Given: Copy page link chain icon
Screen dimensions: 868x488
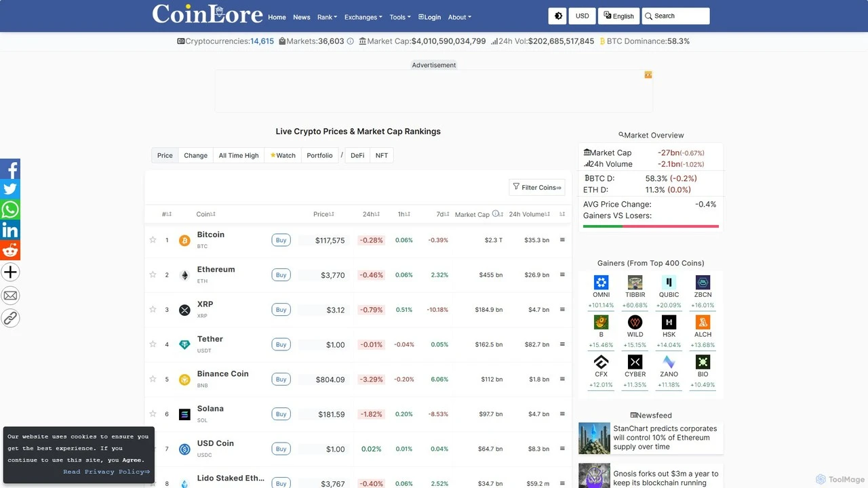Looking at the screenshot, I should 10,318.
